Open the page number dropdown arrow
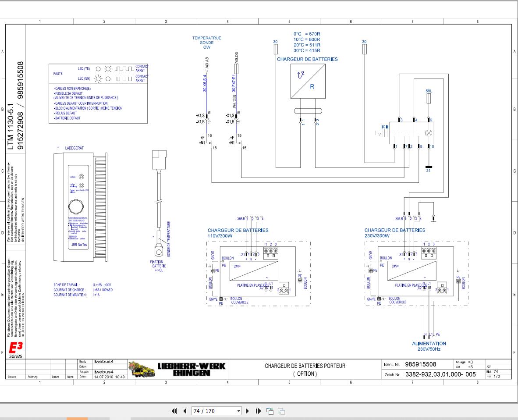518x420 pixels. (238, 411)
